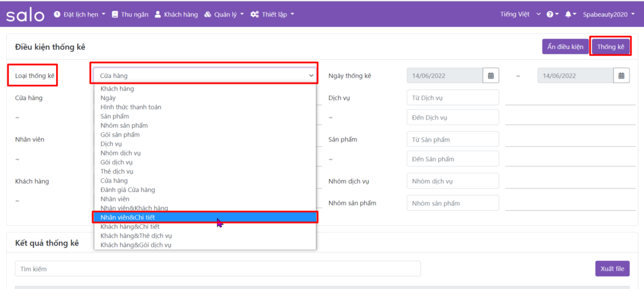
Task: Select Khách hàng option in the list
Action: pyautogui.click(x=205, y=89)
